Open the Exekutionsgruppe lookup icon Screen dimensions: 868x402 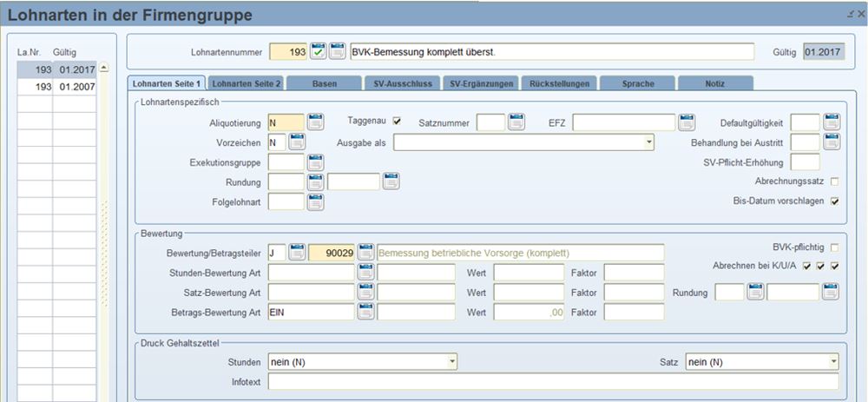pos(315,162)
